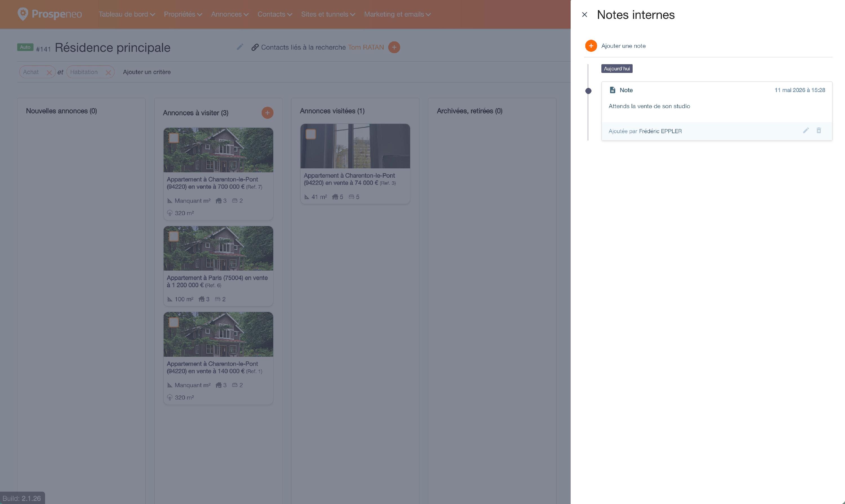The width and height of the screenshot is (845, 504).
Task: Click the listing title ending Ref. 3
Action: (x=350, y=179)
